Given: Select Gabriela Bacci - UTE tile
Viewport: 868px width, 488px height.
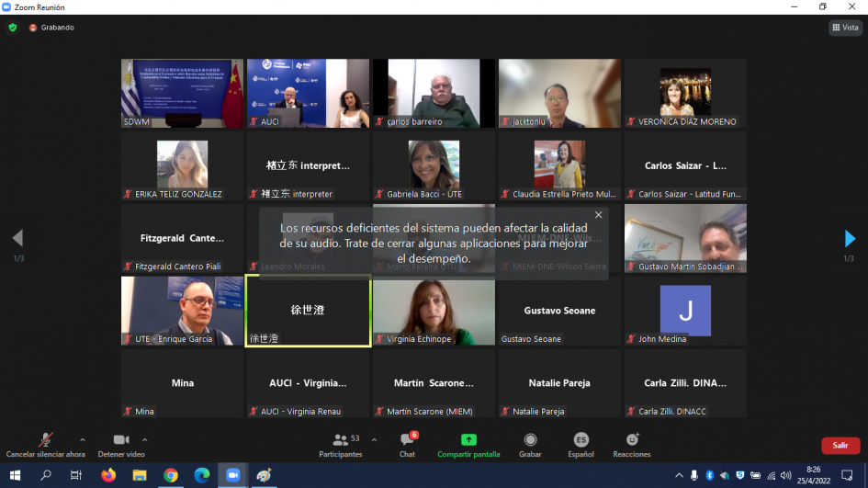Looking at the screenshot, I should pos(434,165).
